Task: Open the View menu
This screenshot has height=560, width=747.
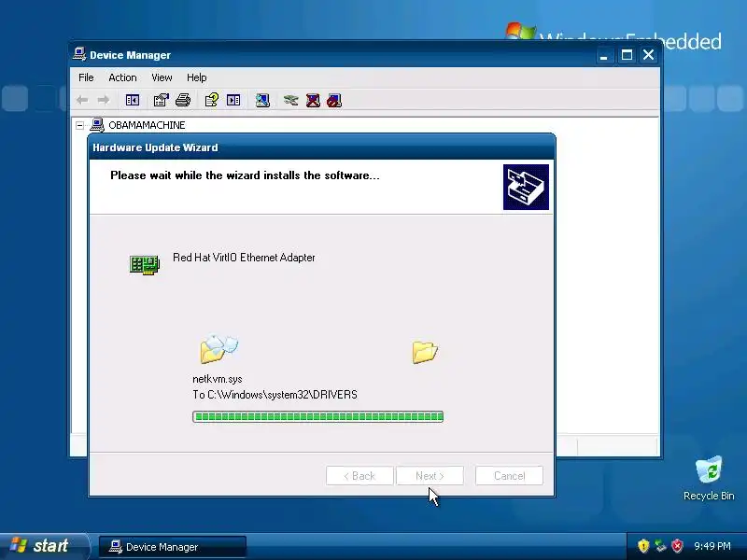Action: point(162,77)
